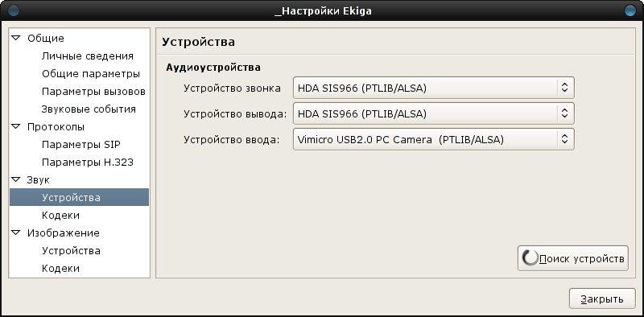Click the refresh icon in Поиск устройств
The height and width of the screenshot is (317, 644).
(x=530, y=258)
